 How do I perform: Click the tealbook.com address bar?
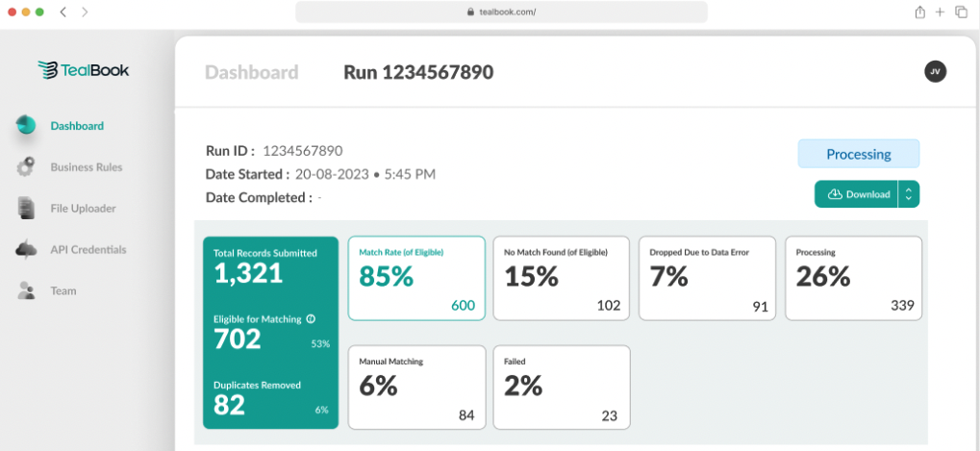[x=501, y=12]
